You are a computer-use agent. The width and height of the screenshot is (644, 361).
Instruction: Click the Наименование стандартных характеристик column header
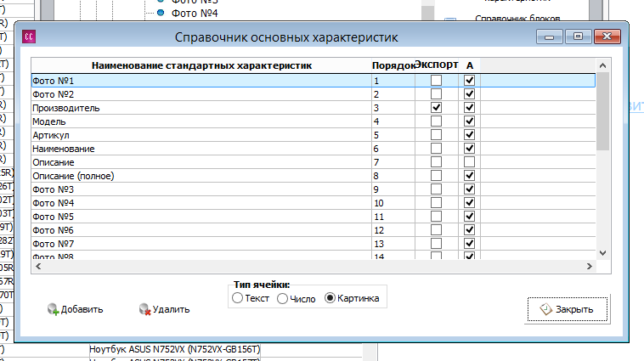coord(201,65)
